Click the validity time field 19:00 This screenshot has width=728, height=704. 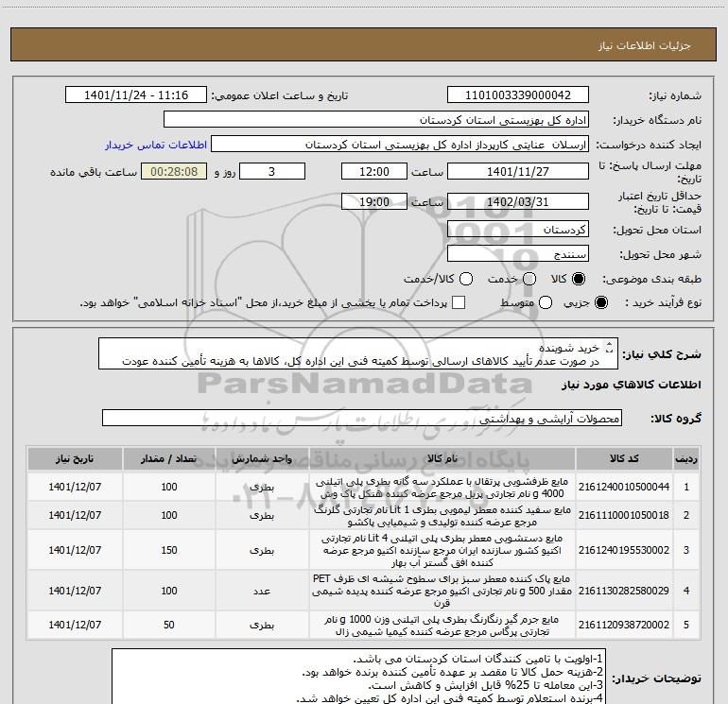[374, 202]
